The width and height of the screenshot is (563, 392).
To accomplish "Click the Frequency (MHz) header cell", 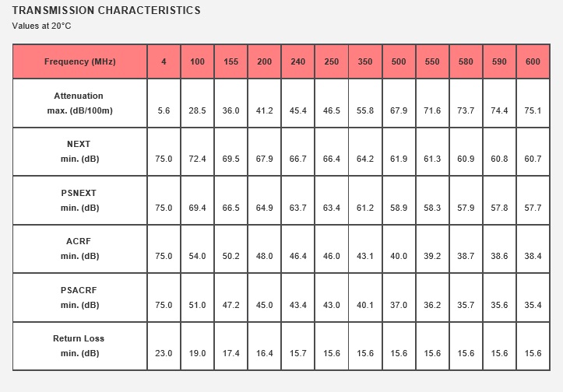I will tap(79, 61).
